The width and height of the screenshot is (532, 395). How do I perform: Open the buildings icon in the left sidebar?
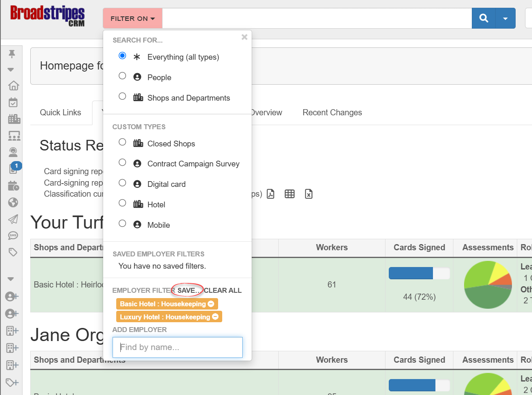point(14,119)
